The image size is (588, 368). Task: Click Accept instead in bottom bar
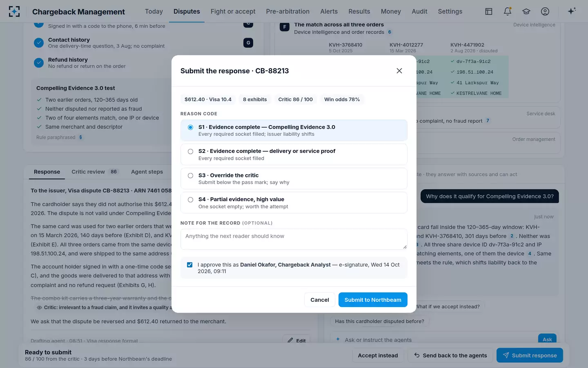coord(378,355)
